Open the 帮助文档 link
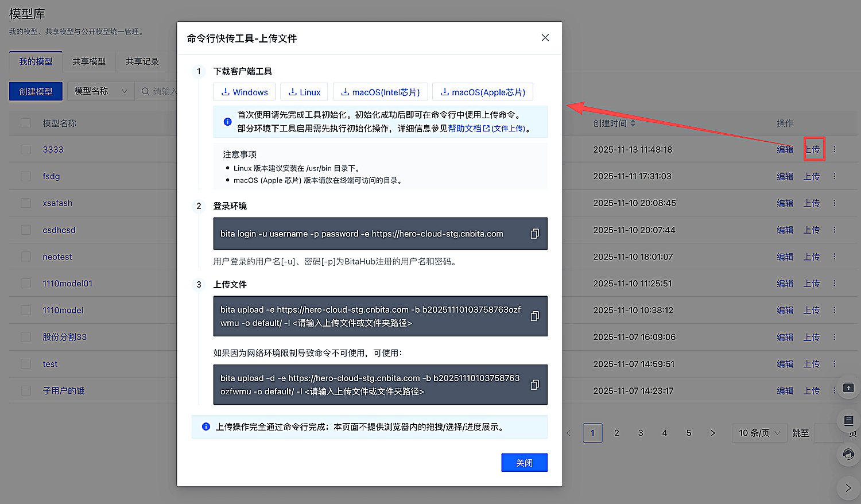Viewport: 861px width, 504px height. click(x=469, y=129)
